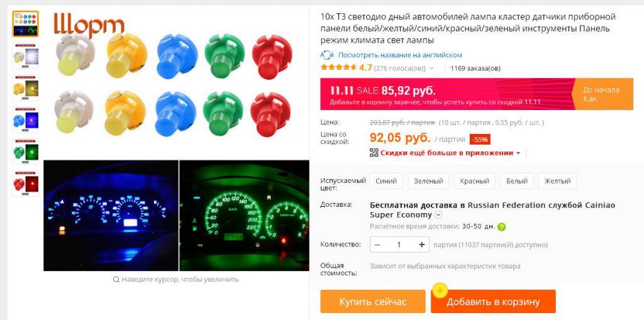Select the white bulb thumbnail image
The width and height of the screenshot is (644, 320).
coord(25,56)
